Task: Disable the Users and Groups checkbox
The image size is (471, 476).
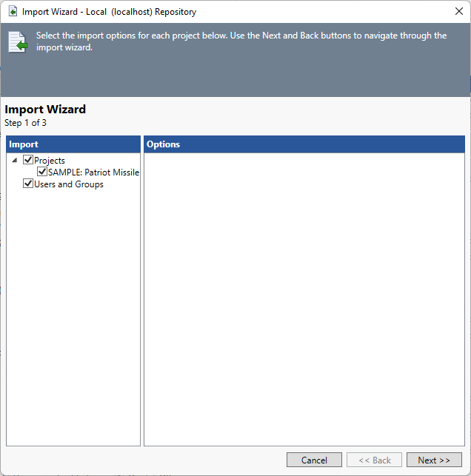Action: (28, 184)
